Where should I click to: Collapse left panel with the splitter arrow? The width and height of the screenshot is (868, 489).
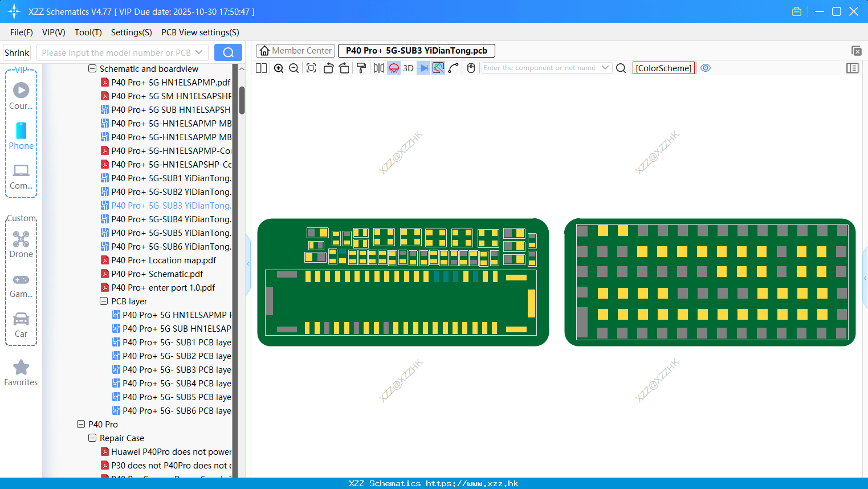click(x=248, y=264)
